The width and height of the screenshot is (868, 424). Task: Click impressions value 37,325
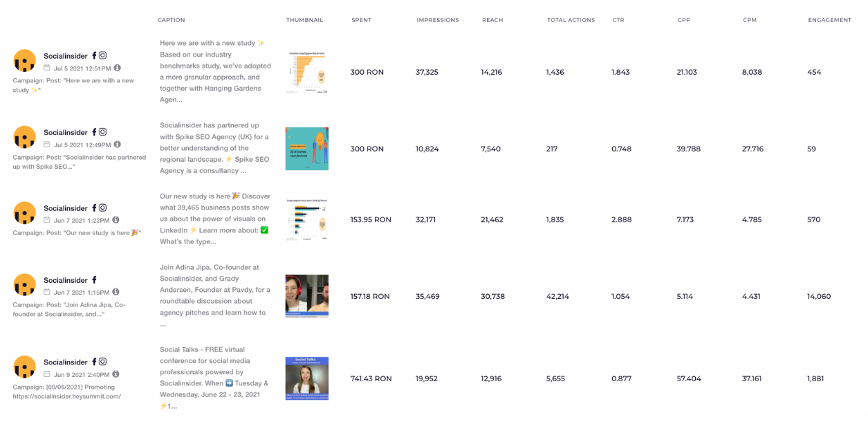[427, 72]
